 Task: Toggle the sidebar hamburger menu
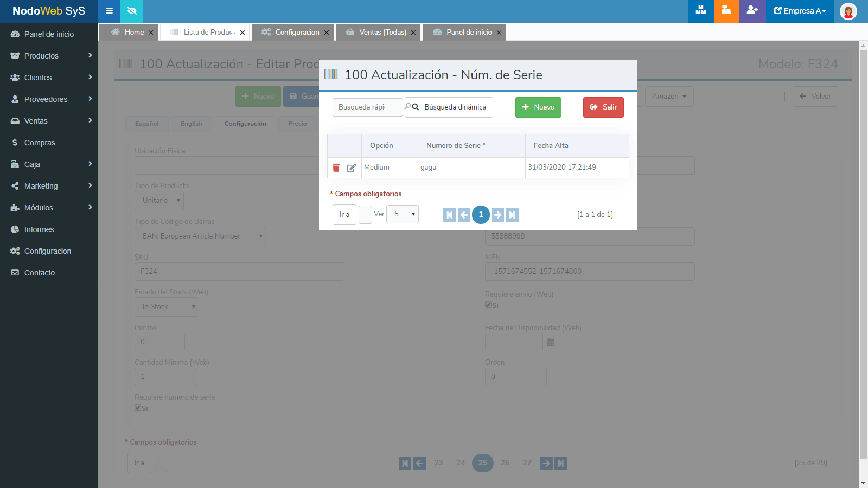[x=109, y=11]
